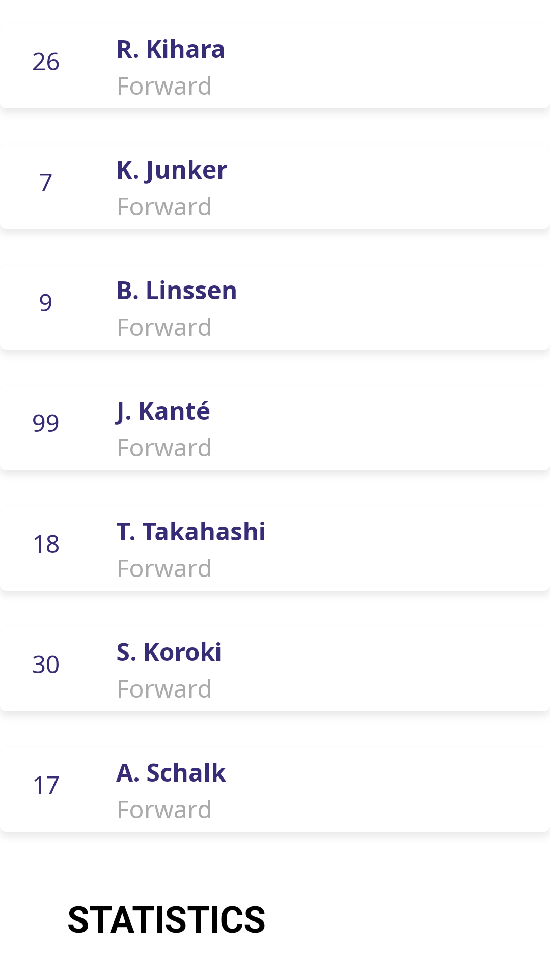Image resolution: width=550 pixels, height=980 pixels.
Task: Tap the Forward label under T. Takahashi
Action: (164, 569)
